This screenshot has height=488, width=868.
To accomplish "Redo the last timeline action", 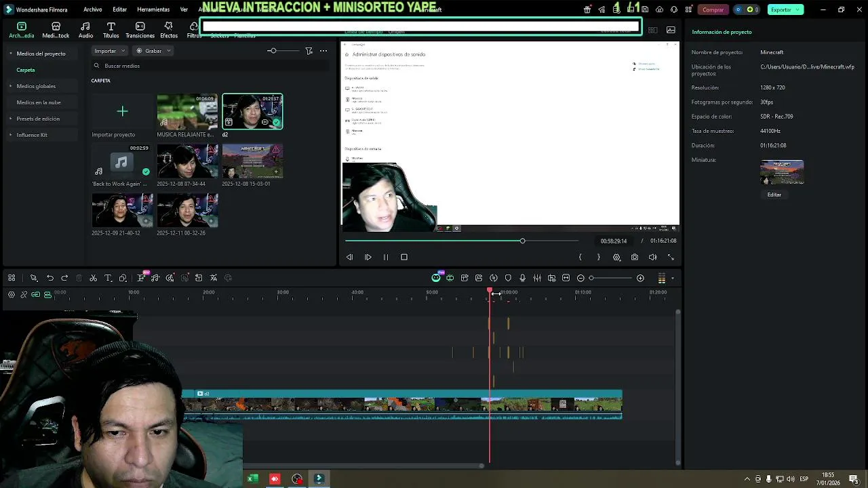I will [64, 278].
